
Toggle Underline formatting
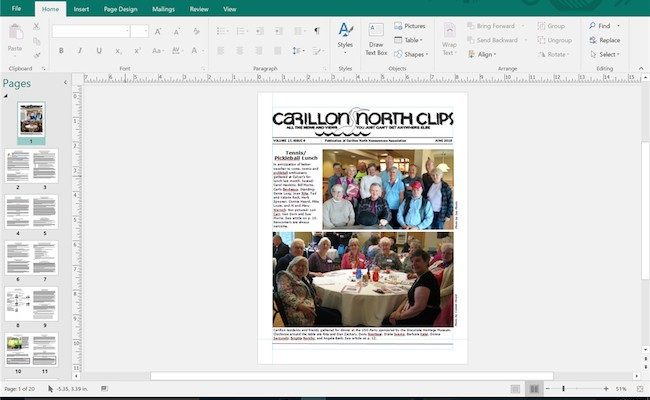99,51
